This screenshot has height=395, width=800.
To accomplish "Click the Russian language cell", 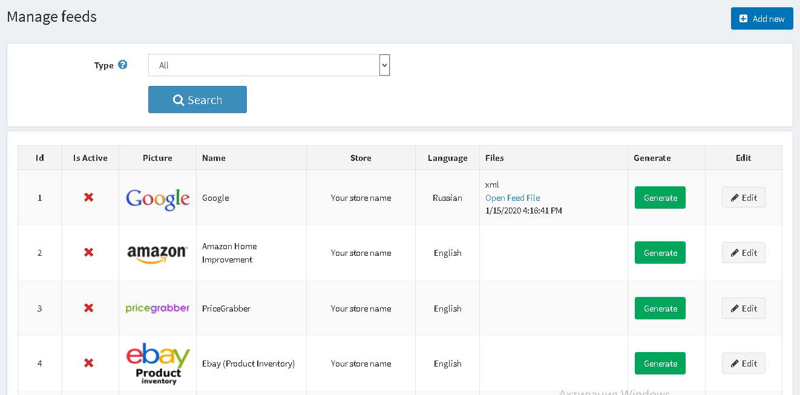I will pos(447,198).
